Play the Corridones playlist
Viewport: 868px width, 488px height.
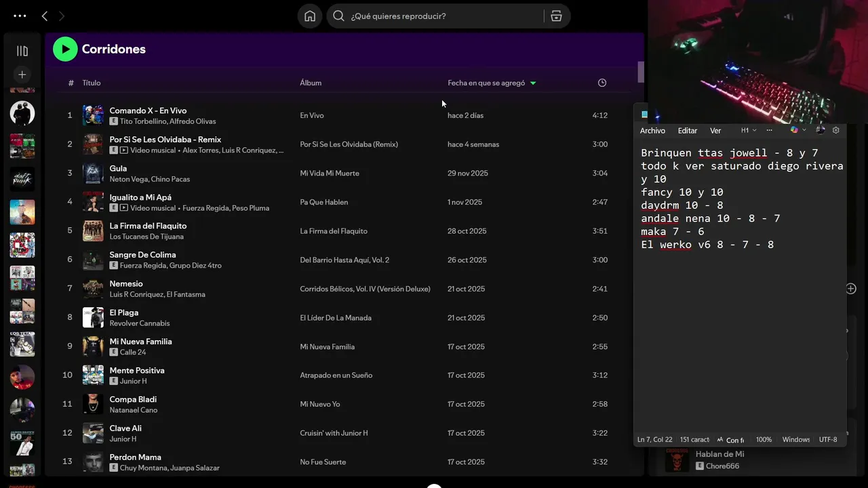(65, 49)
